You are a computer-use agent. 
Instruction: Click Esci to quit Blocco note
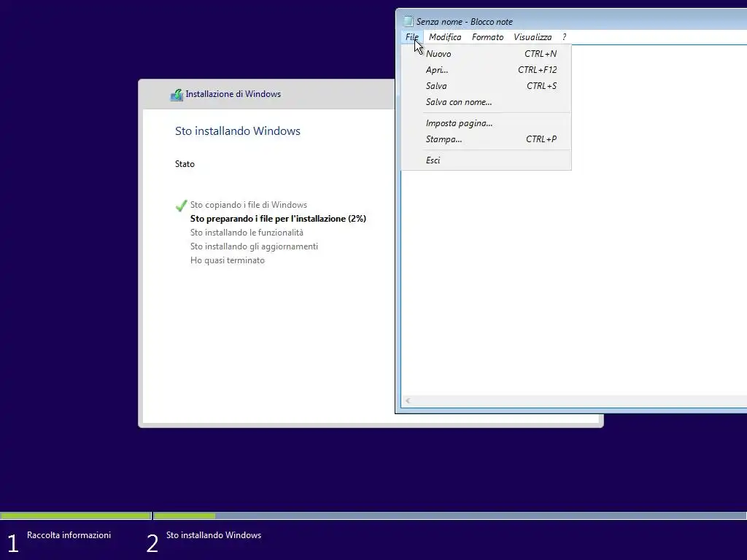click(x=486, y=160)
